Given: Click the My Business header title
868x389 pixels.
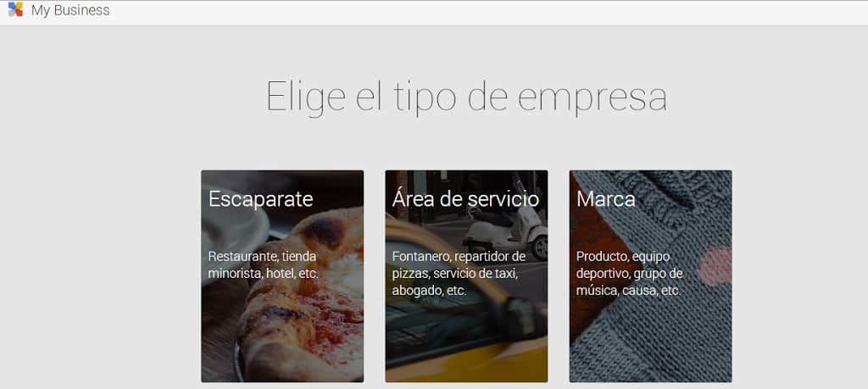Looking at the screenshot, I should pyautogui.click(x=70, y=10).
